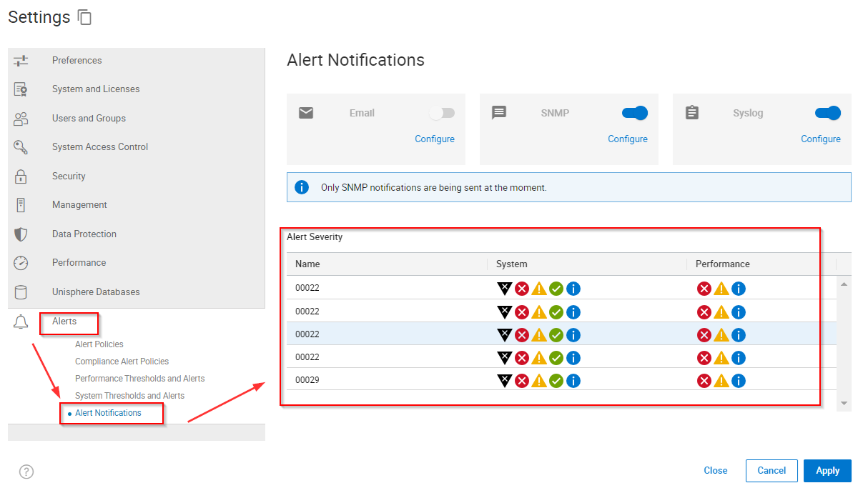
Task: Disable the SNMP toggle
Action: click(x=633, y=112)
